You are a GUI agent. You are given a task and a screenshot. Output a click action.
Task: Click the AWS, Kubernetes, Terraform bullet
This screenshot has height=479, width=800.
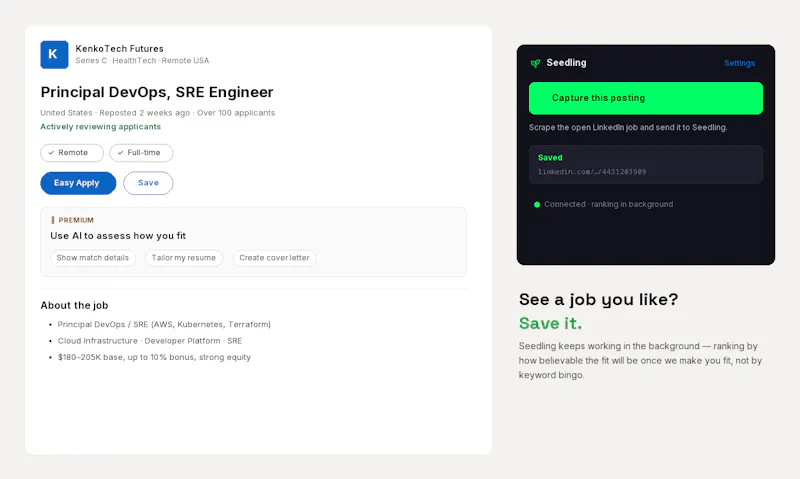pos(164,324)
